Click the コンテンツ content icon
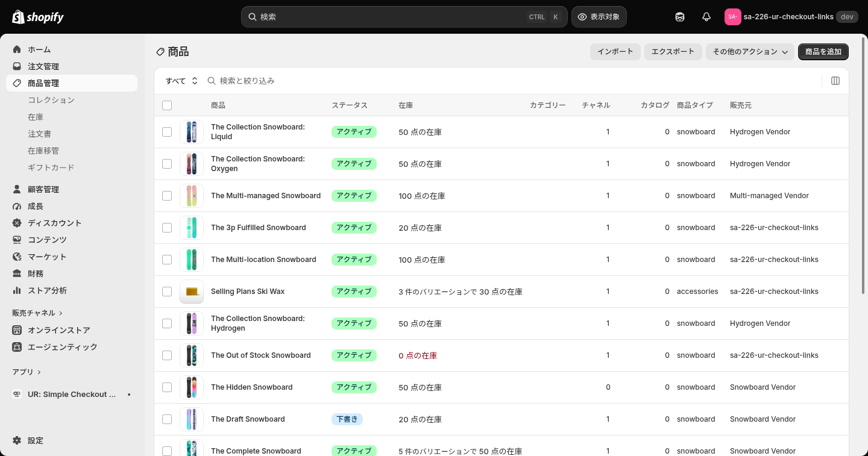Viewport: 868px width, 456px height. [17, 240]
